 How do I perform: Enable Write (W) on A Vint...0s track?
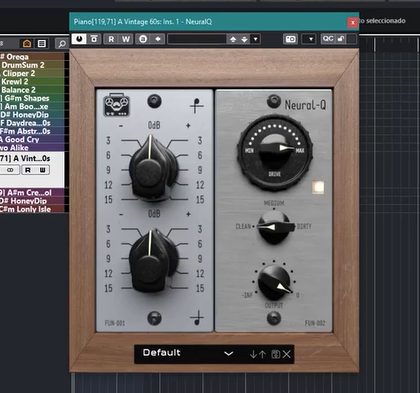pyautogui.click(x=43, y=170)
